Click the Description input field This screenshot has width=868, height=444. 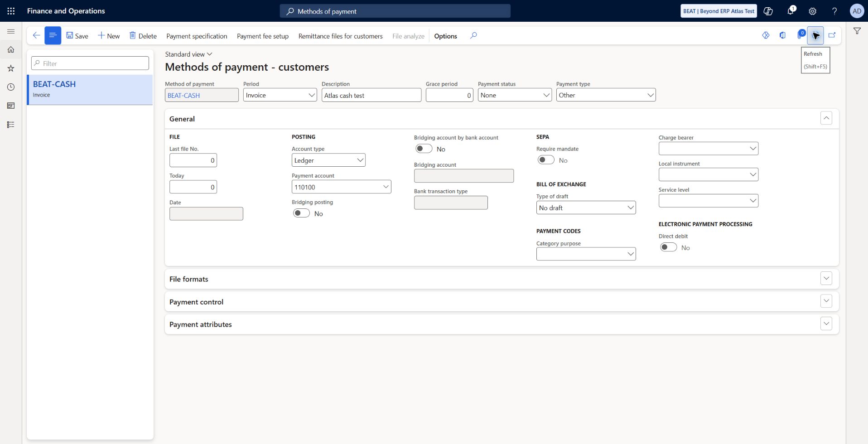coord(371,95)
